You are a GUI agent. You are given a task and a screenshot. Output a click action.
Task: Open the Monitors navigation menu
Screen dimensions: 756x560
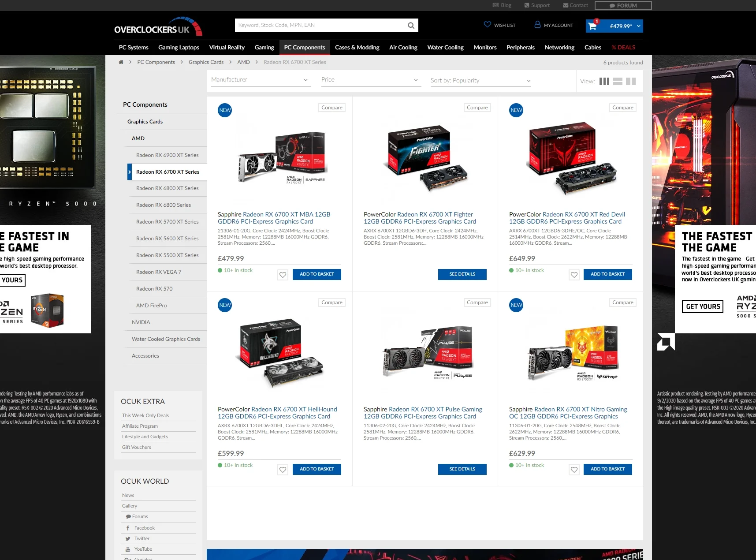click(x=485, y=47)
